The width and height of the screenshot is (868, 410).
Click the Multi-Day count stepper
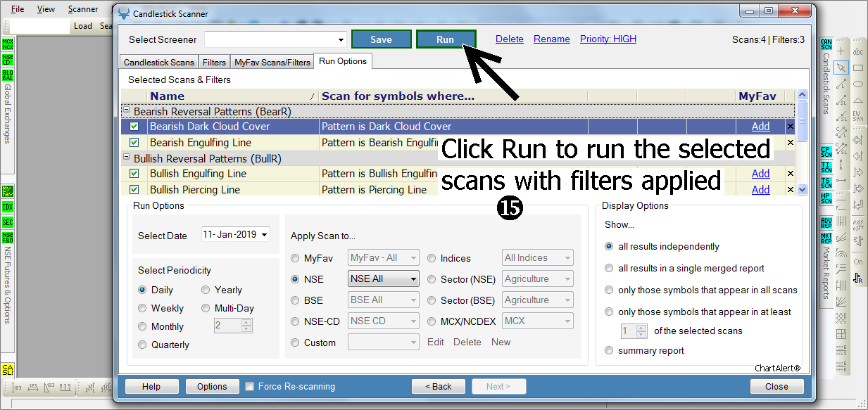(246, 326)
